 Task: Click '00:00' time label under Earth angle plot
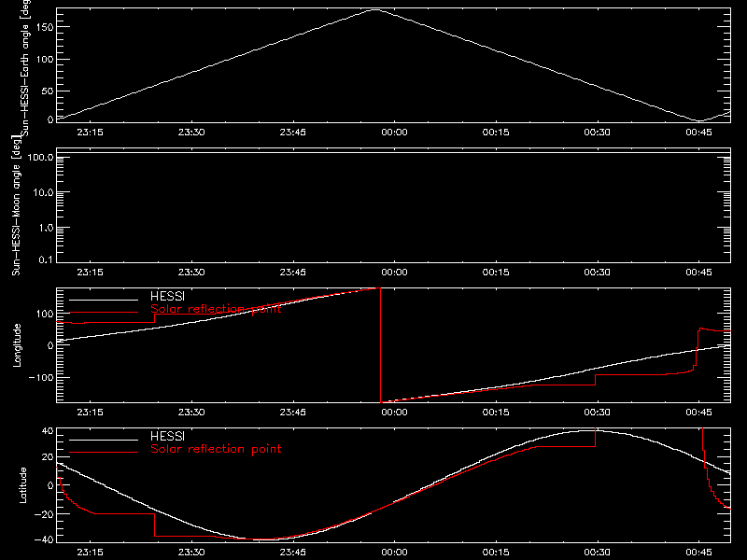tap(394, 132)
